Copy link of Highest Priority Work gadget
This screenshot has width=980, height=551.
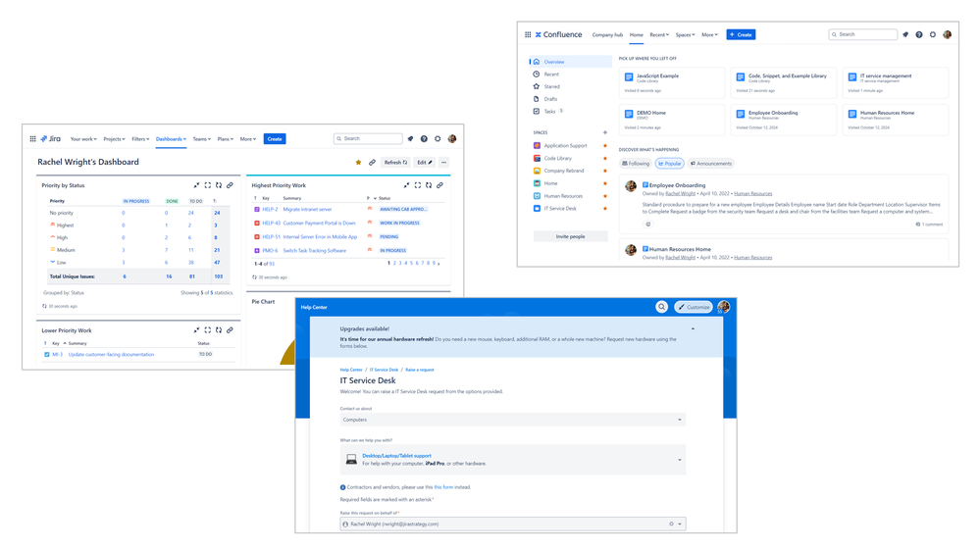point(440,185)
